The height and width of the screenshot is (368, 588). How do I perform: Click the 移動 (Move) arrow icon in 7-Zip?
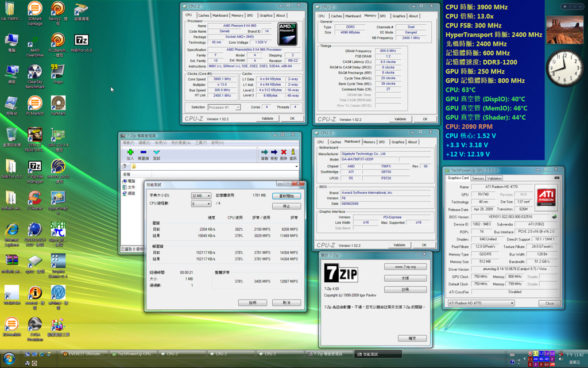pos(274,152)
